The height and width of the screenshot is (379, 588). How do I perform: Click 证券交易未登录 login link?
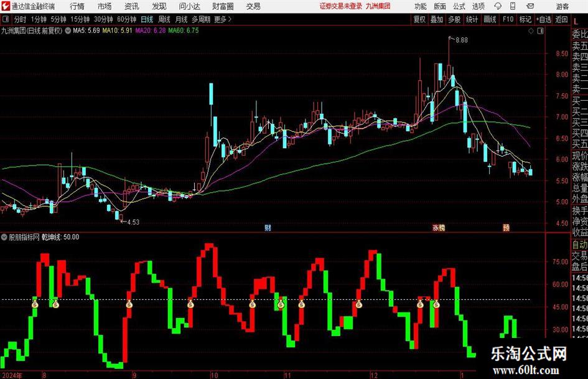(x=341, y=6)
